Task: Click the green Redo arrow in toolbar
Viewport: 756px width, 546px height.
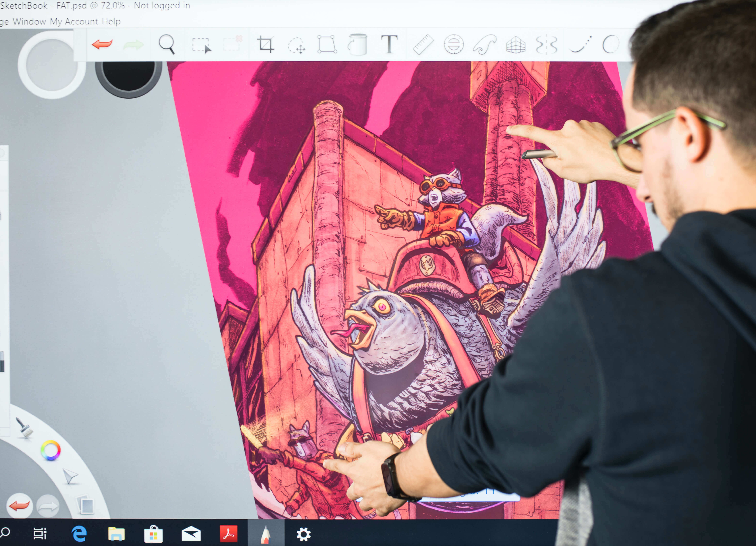Action: (x=133, y=45)
